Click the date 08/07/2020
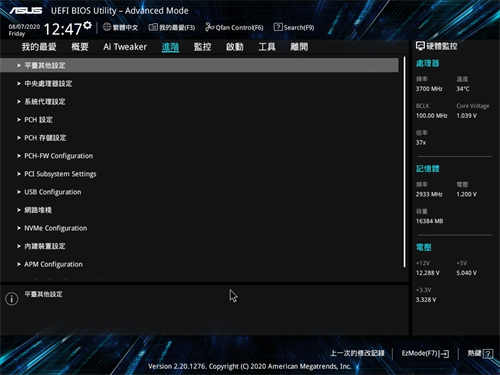Image resolution: width=500 pixels, height=375 pixels. [x=24, y=26]
